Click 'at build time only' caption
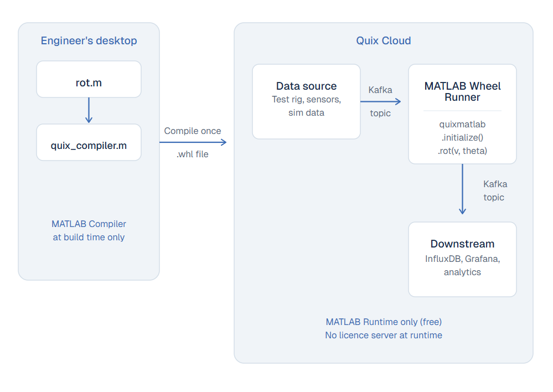Viewport: 553px width, 392px height. click(x=89, y=237)
